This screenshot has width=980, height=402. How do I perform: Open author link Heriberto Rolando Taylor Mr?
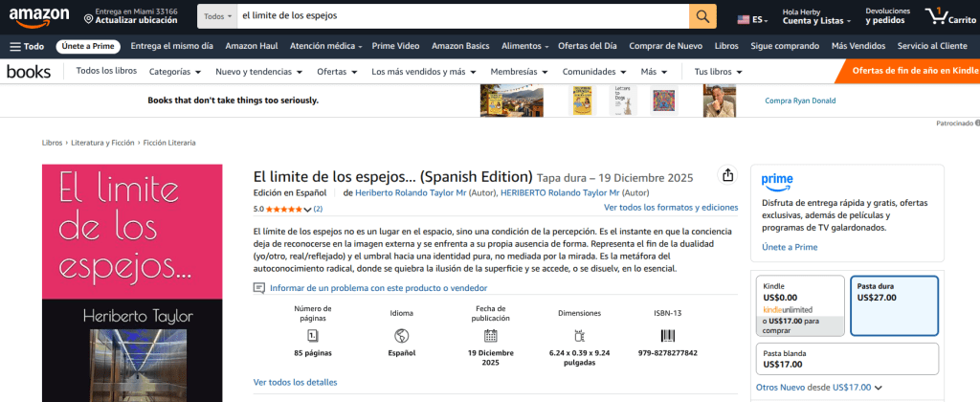point(411,192)
